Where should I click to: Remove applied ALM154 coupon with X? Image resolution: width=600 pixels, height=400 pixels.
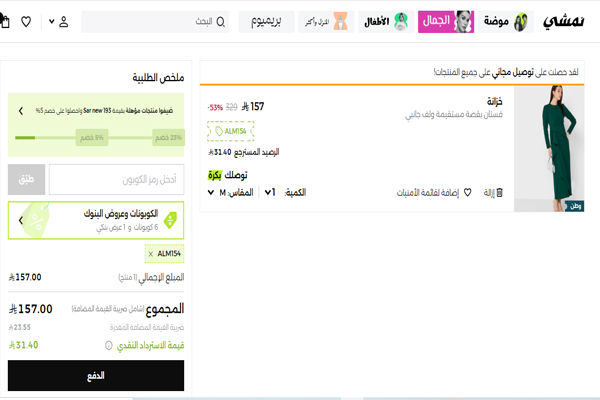151,254
